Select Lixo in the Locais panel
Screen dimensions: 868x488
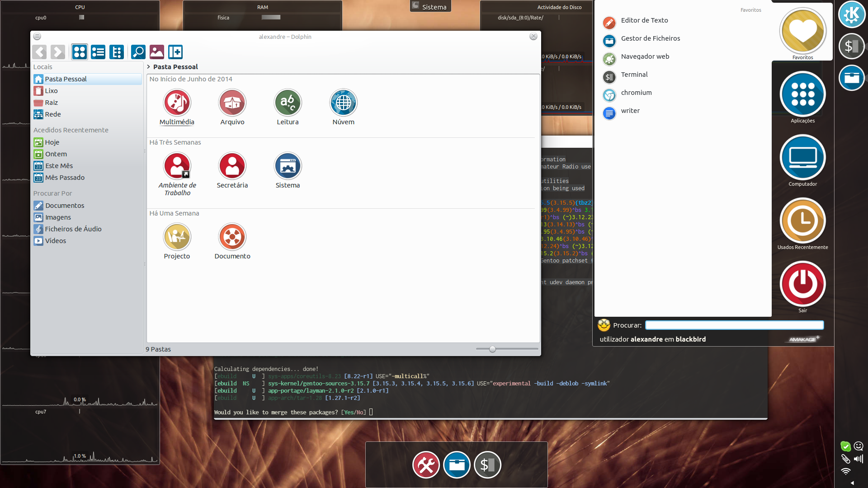click(x=51, y=91)
